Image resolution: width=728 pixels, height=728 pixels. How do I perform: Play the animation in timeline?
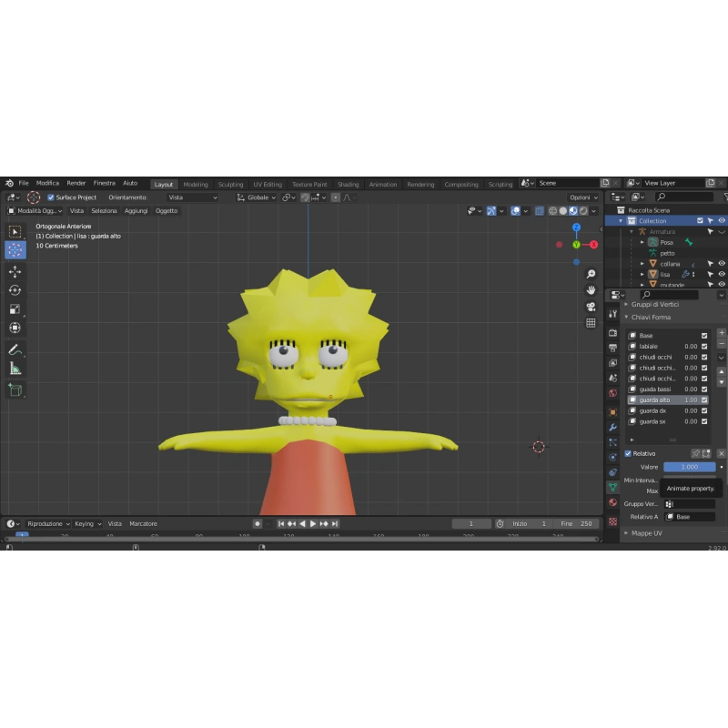coord(313,524)
